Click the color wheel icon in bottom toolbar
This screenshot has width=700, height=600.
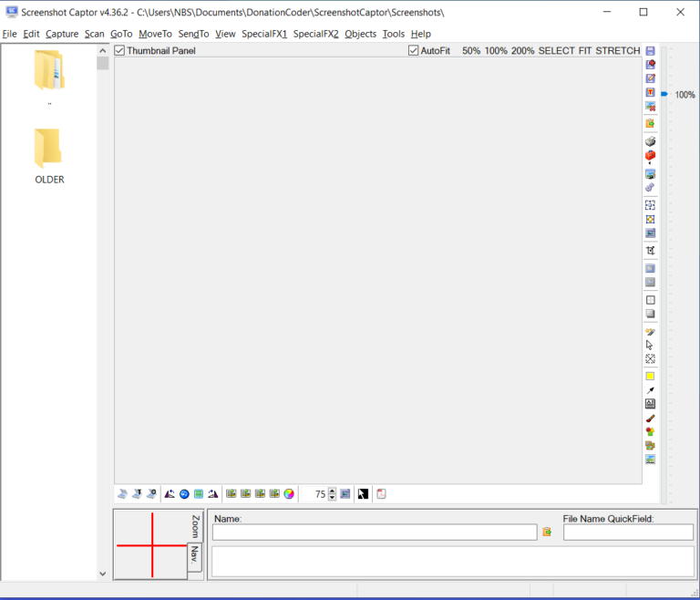289,494
